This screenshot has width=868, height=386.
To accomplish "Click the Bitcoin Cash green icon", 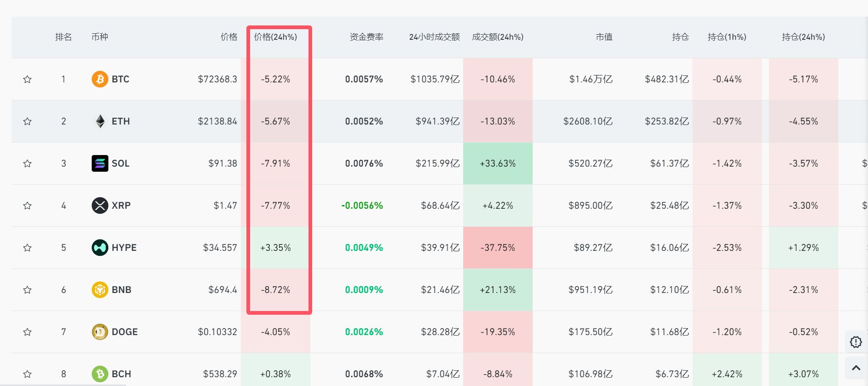I will [100, 374].
